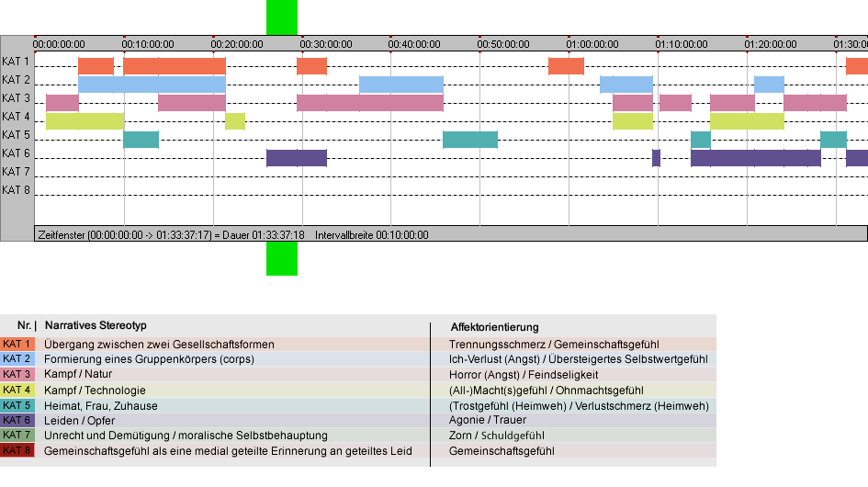Click the green playhead block below the timeline
This screenshot has height=487, width=868.
282,258
